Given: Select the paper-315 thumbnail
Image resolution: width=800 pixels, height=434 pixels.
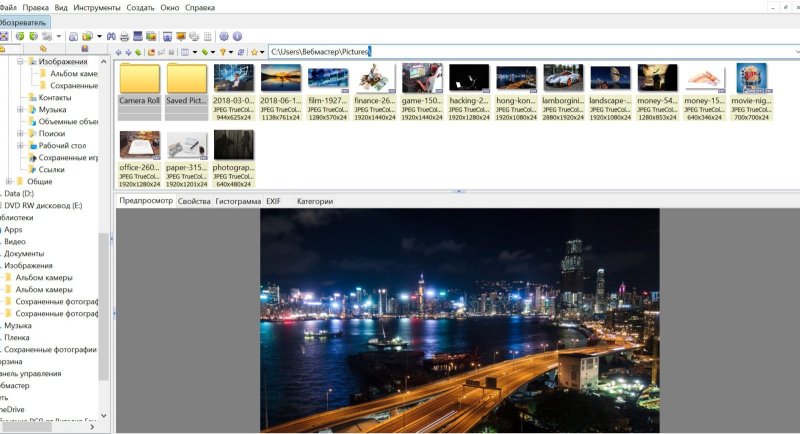Looking at the screenshot, I should (187, 159).
